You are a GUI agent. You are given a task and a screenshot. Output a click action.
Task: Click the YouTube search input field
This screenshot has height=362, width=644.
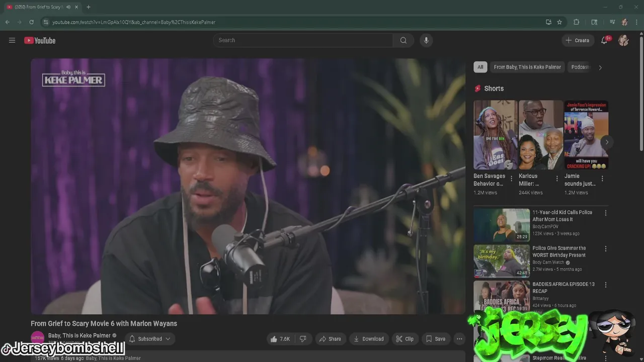(303, 40)
